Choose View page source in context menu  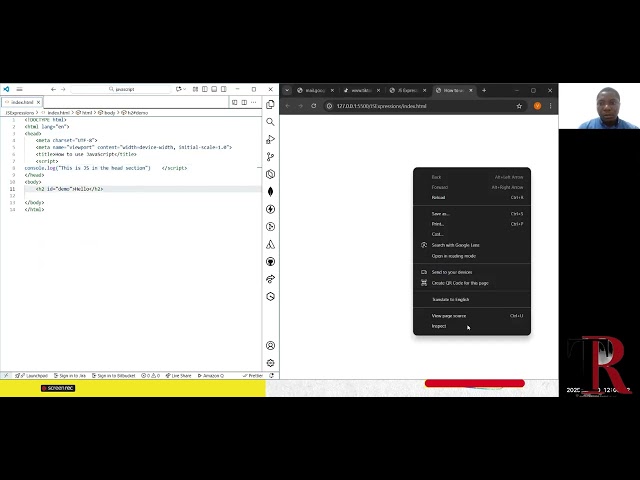click(x=472, y=316)
